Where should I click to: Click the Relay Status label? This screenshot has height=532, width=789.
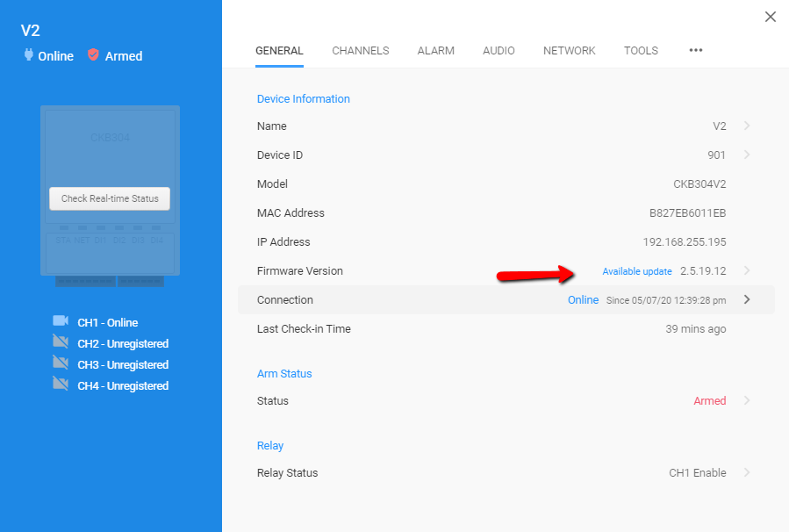287,473
